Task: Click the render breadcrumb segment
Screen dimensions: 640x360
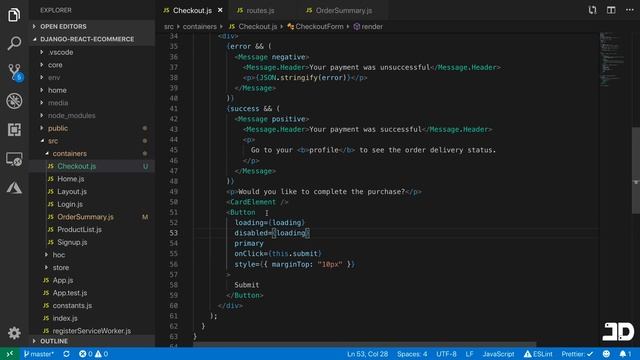Action: click(368, 27)
